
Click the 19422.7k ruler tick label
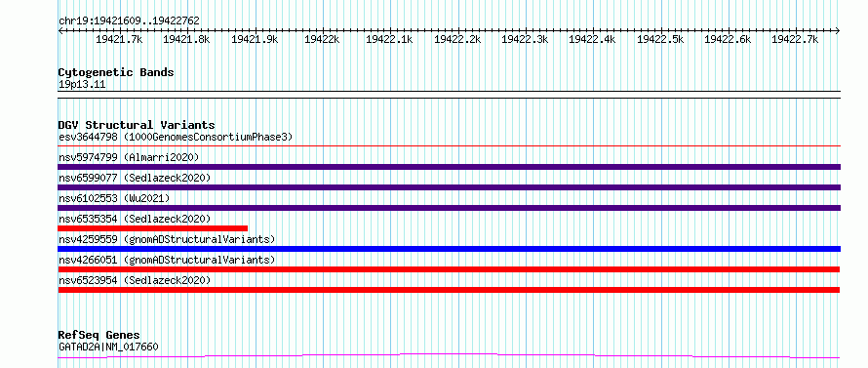tap(796, 39)
